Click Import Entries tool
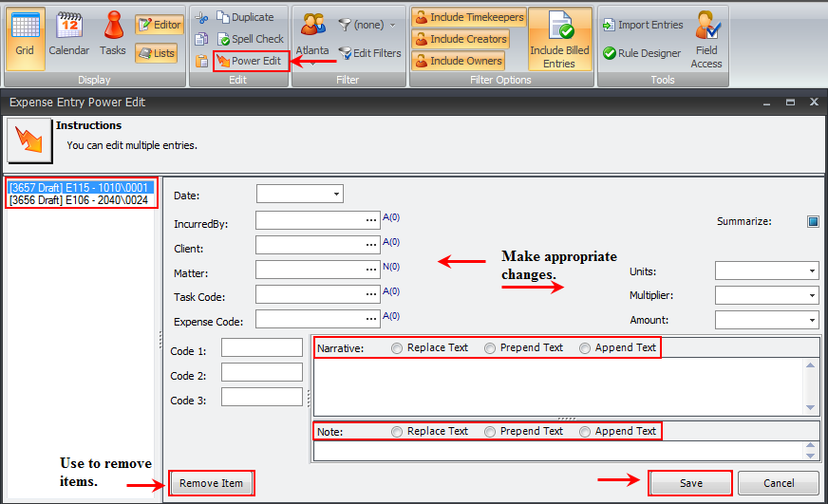This screenshot has height=504, width=828. pyautogui.click(x=642, y=25)
